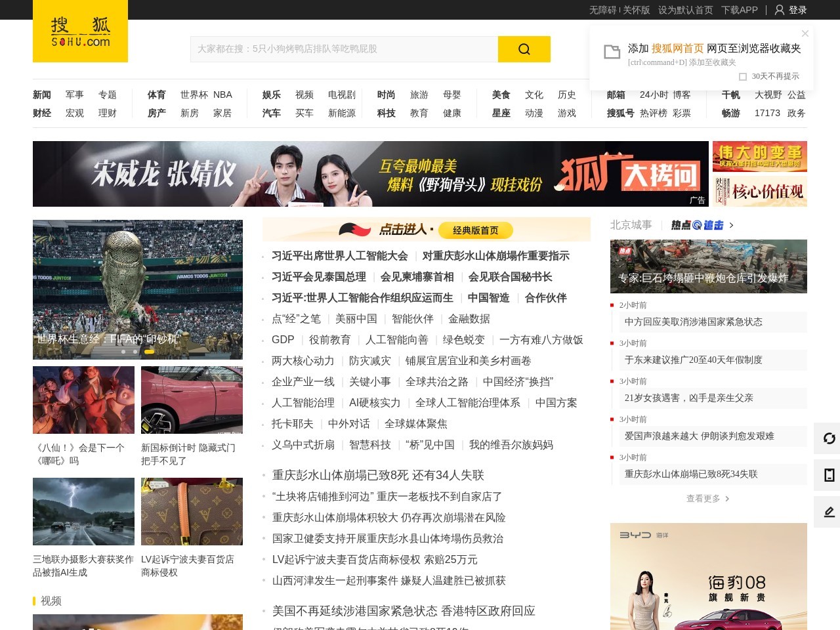Click 下载APP in the top bar

tap(739, 10)
